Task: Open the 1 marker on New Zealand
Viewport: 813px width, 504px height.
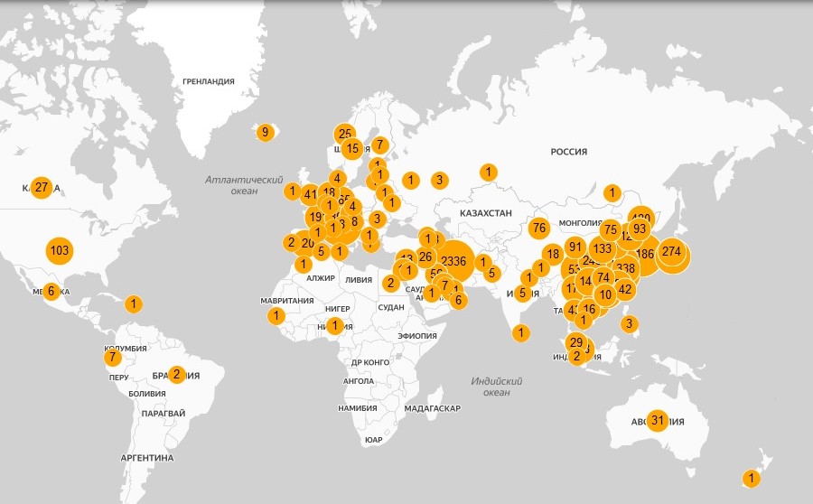Action: point(752,478)
